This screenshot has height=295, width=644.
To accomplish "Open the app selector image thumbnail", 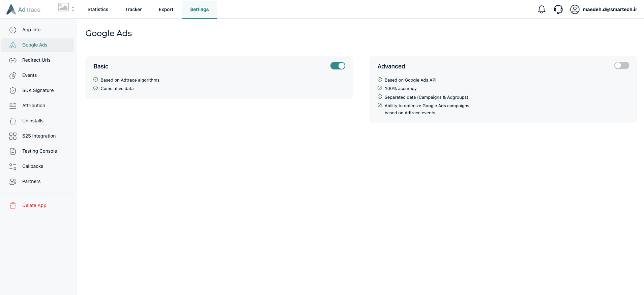I will (x=63, y=7).
